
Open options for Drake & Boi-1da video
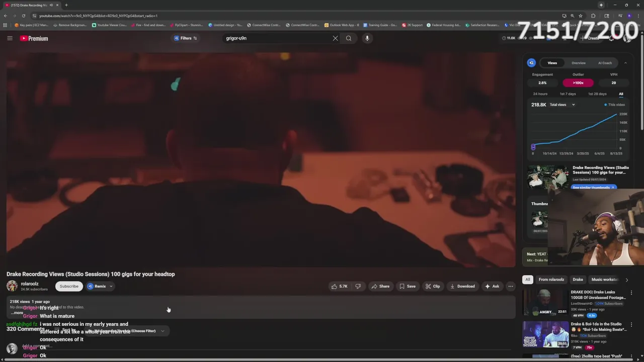pos(631,325)
